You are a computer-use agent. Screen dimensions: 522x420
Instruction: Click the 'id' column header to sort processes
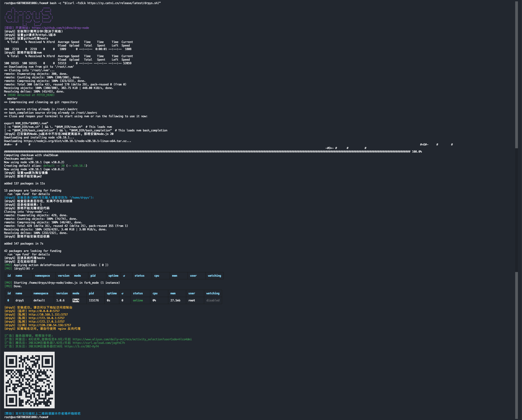pos(8,293)
